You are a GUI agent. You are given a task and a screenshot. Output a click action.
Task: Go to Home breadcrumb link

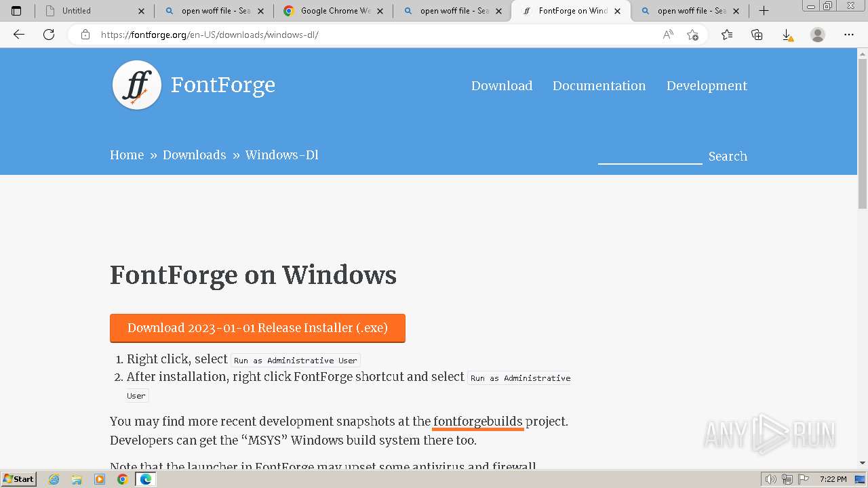click(x=127, y=155)
